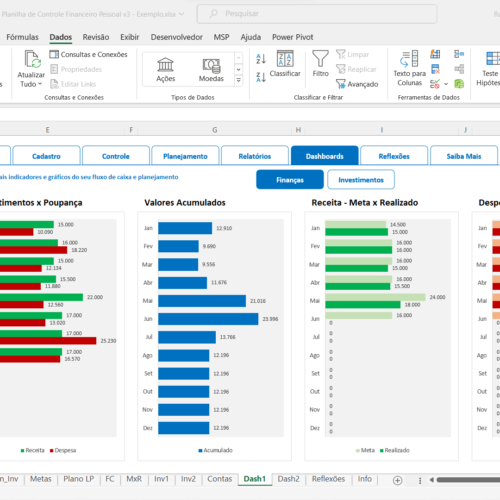Open the Reflexões navigation button
The height and width of the screenshot is (500, 500).
coord(394,155)
